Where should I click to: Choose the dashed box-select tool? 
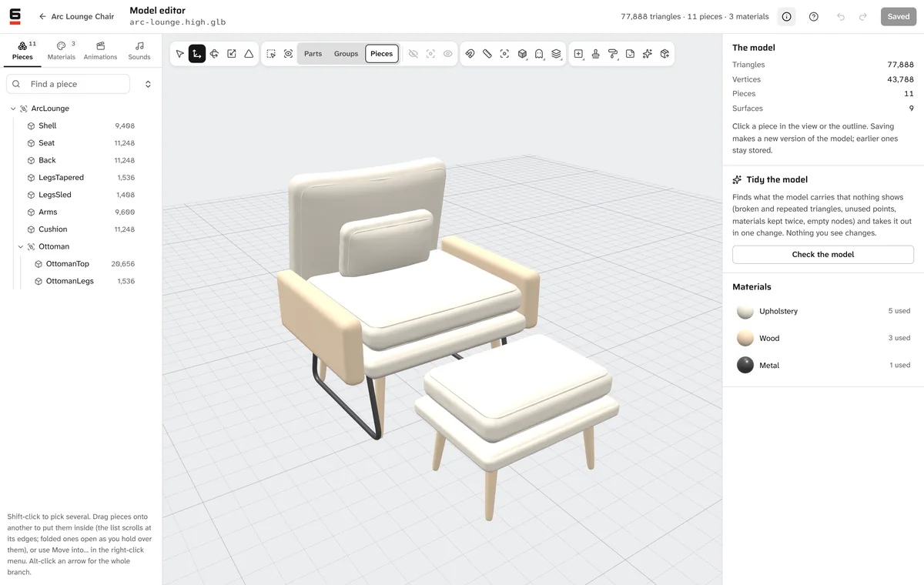tap(271, 54)
